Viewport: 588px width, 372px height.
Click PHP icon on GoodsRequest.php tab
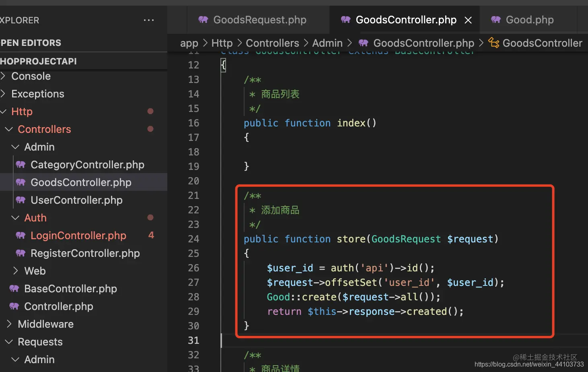(x=203, y=20)
